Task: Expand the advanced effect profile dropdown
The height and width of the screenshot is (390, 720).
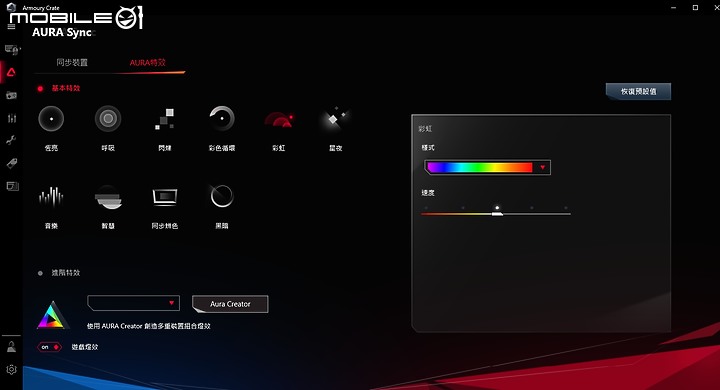Action: (x=133, y=303)
